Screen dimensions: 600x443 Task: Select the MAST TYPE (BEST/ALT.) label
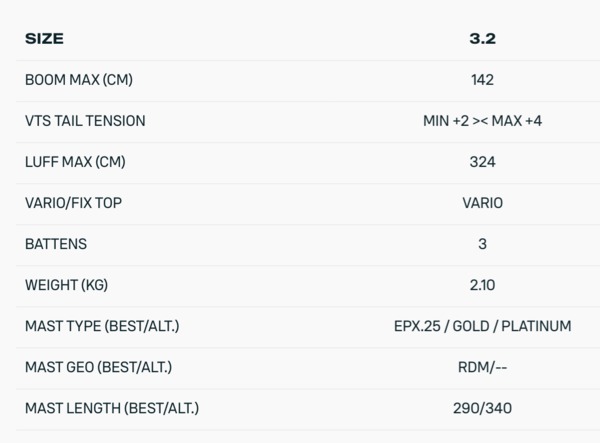pyautogui.click(x=101, y=326)
